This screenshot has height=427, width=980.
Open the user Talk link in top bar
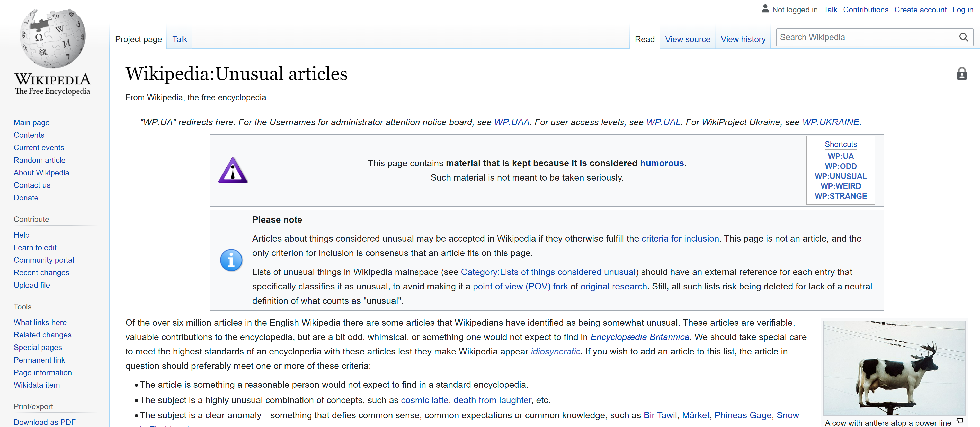[x=831, y=10]
